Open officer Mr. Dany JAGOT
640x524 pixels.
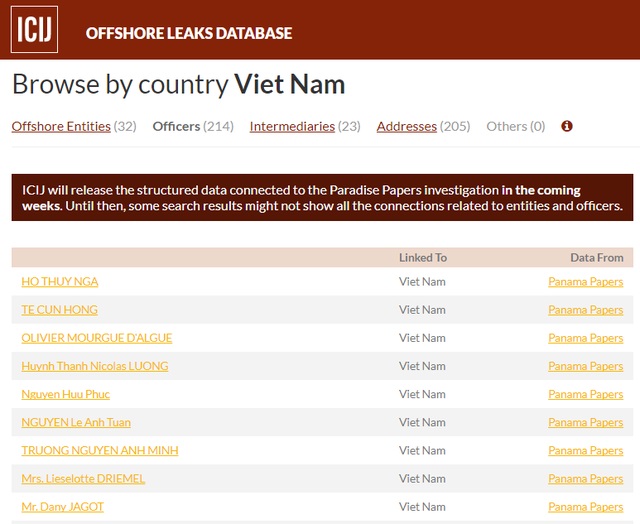62,507
